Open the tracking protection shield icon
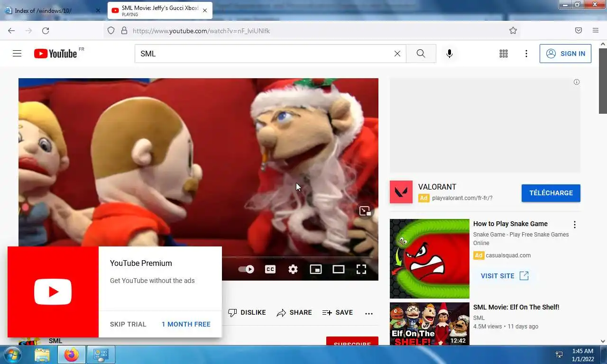This screenshot has width=607, height=364. [x=111, y=30]
